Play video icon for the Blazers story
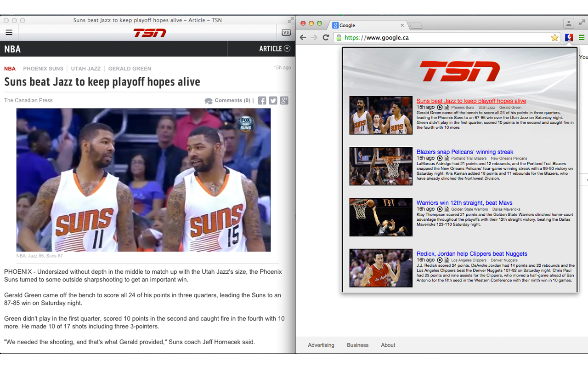Viewport: 588px width, 368px height. 440,158
